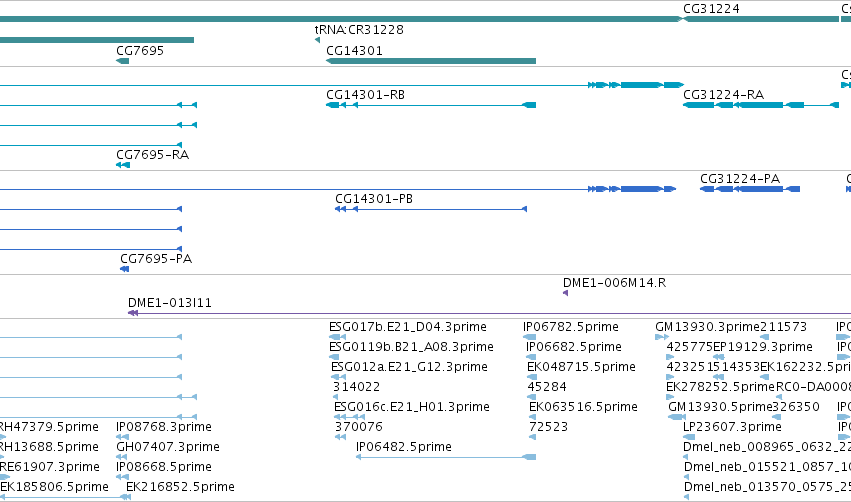
Task: Click the EK048715.5prime EST label
Action: tap(581, 367)
